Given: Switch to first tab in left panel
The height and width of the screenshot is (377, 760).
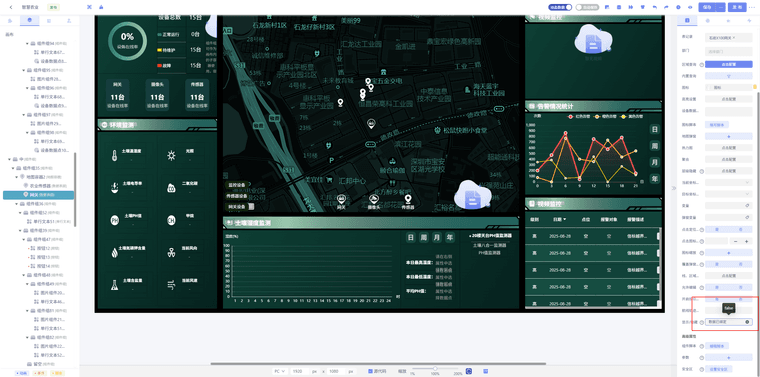Looking at the screenshot, I should (10, 20).
